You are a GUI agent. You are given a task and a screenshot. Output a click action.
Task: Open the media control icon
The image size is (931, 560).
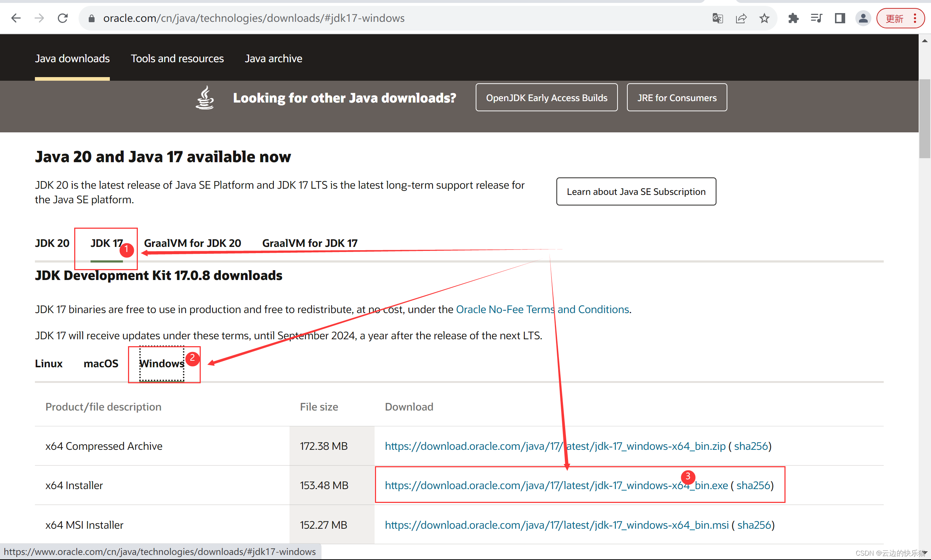[816, 18]
